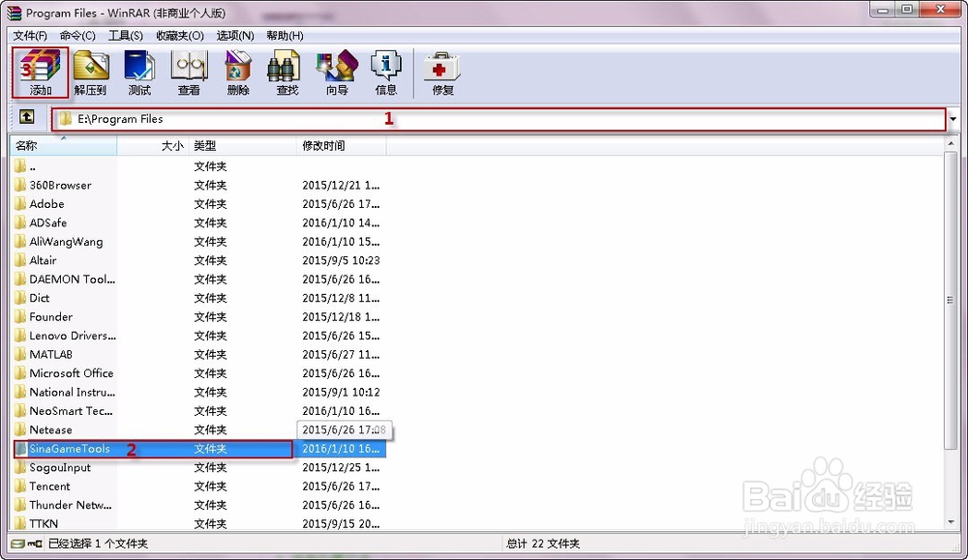968x560 pixels.
Task: Click the View (查看) toolbar icon
Action: pyautogui.click(x=189, y=73)
